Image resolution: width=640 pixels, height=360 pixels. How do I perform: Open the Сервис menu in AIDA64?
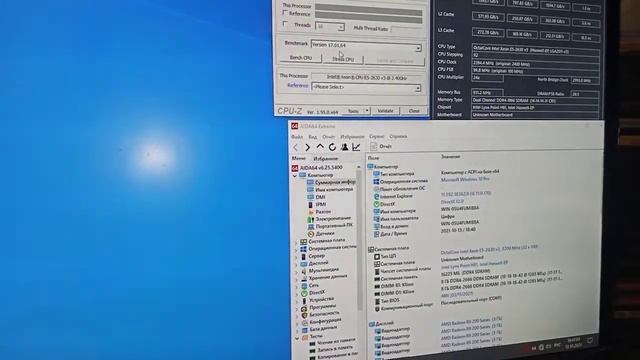[x=376, y=136]
